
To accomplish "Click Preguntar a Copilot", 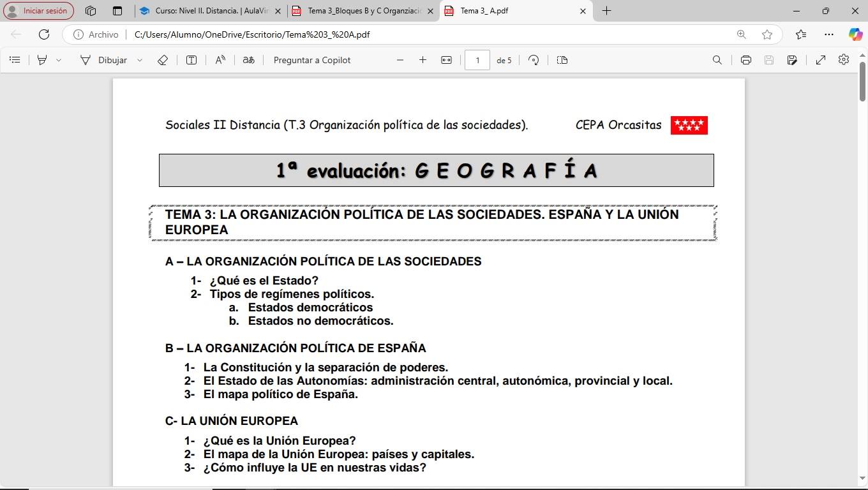I will pos(312,60).
